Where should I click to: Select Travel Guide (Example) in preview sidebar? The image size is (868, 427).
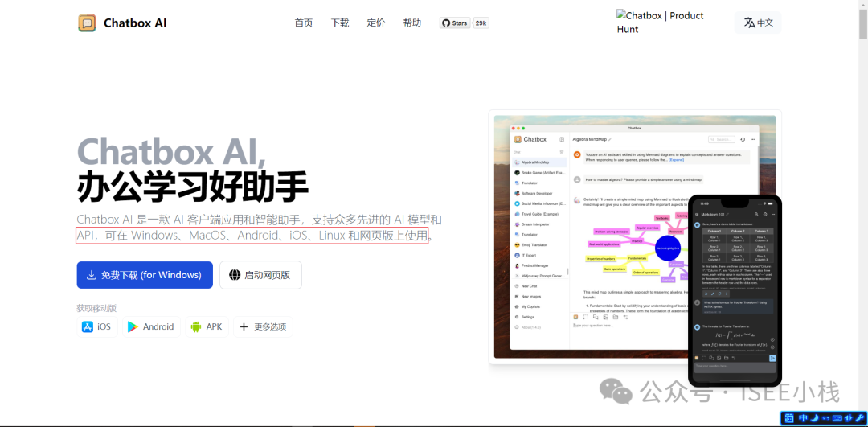[x=540, y=214]
